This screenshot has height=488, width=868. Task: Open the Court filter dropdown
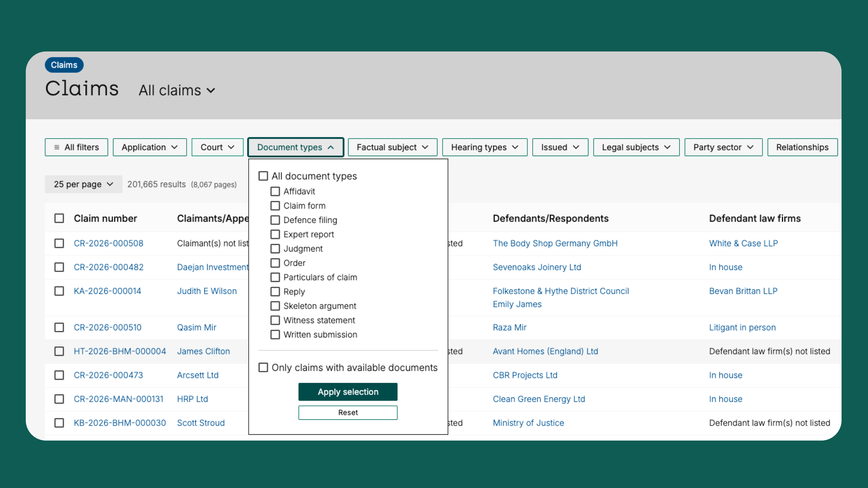click(x=217, y=147)
